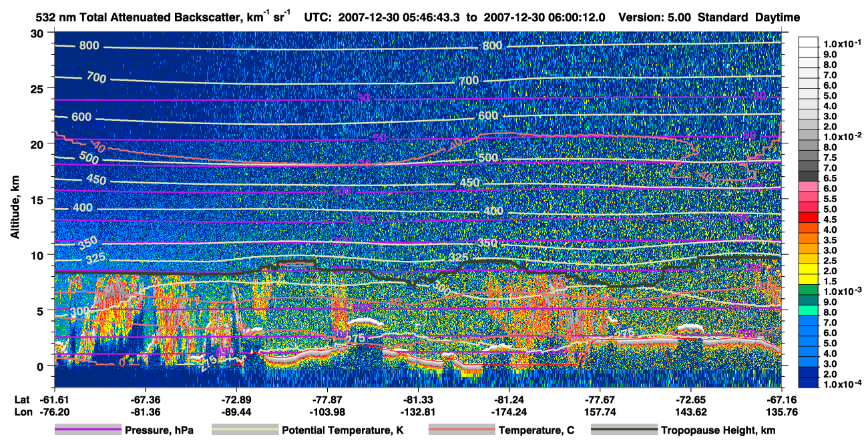Click the start time '2007-12-30 05:46:43.3'
Viewport: 868px width, 445px height.
(401, 17)
